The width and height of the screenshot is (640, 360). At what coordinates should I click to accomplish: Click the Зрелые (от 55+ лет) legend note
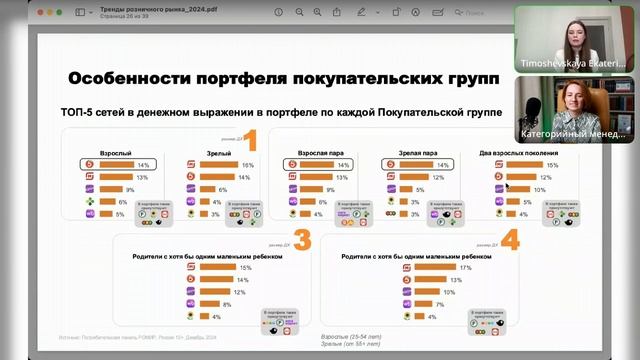pos(350,344)
